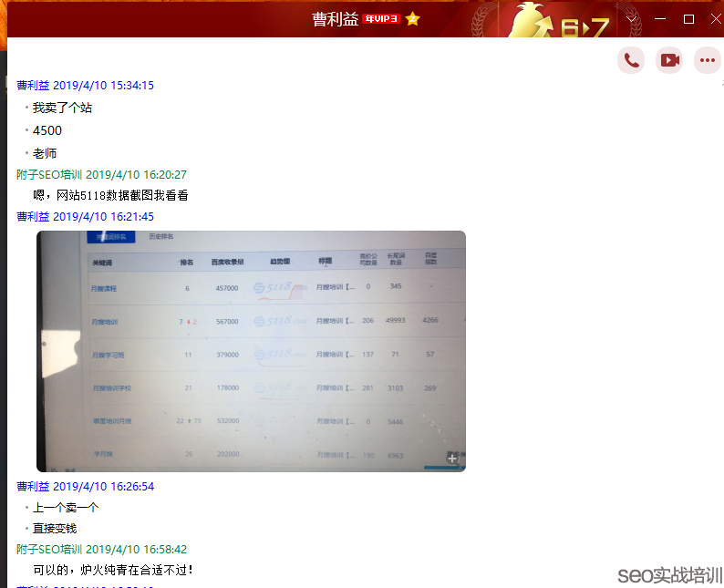
Task: Click the golden rooster banner in title bar
Action: [558, 19]
